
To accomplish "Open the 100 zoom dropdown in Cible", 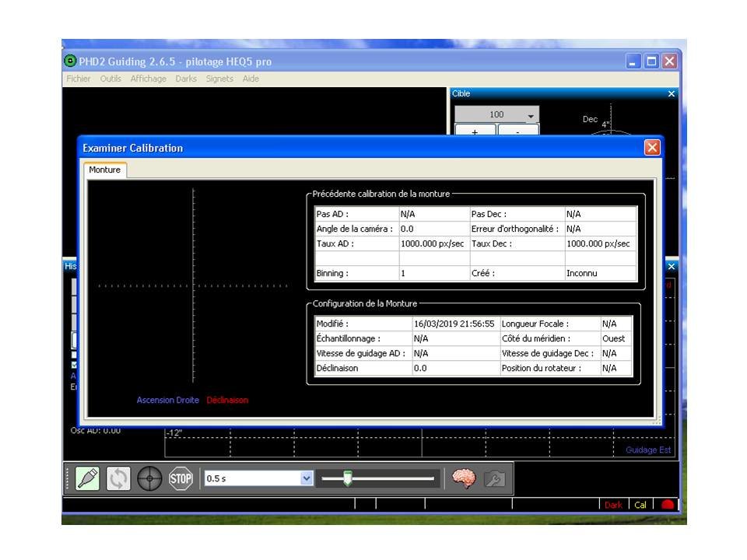I will point(531,115).
